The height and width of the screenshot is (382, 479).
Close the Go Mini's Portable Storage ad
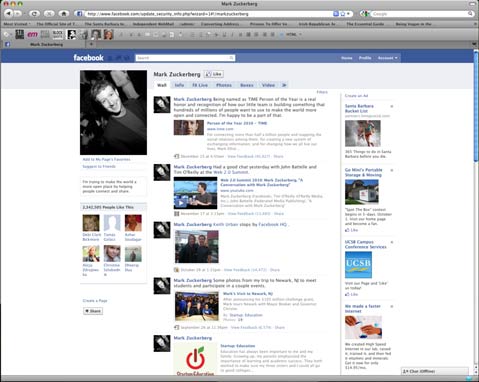(392, 170)
